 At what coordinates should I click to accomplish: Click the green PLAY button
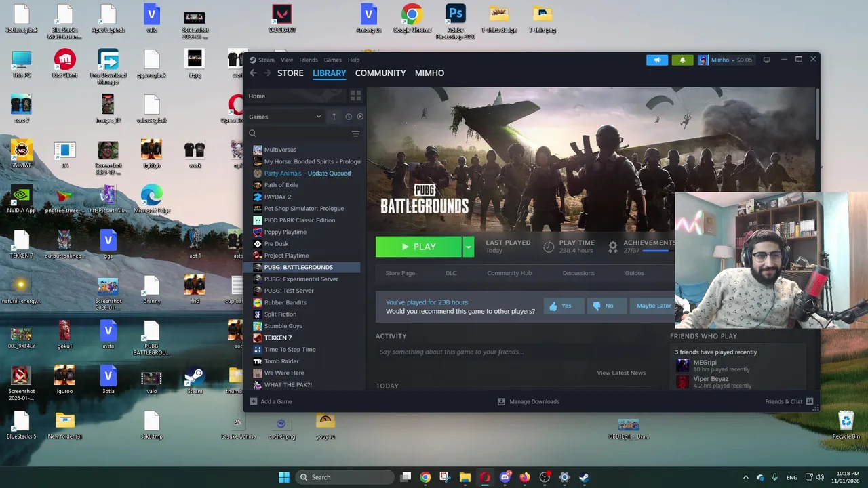click(418, 247)
